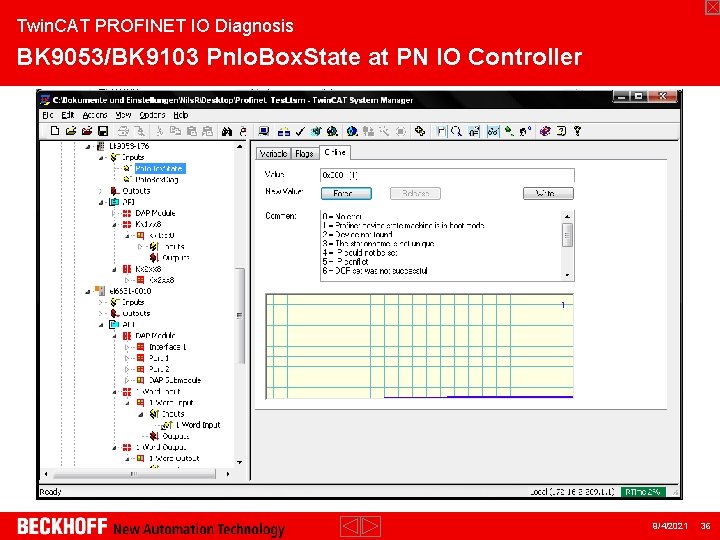
Task: Click the Port 1 module icon
Action: click(x=141, y=358)
